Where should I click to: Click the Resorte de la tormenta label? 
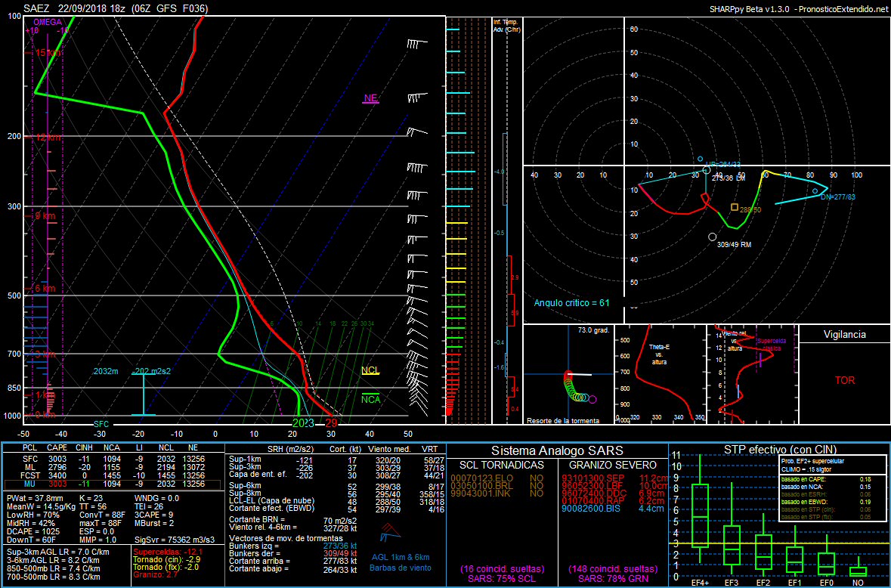562,421
